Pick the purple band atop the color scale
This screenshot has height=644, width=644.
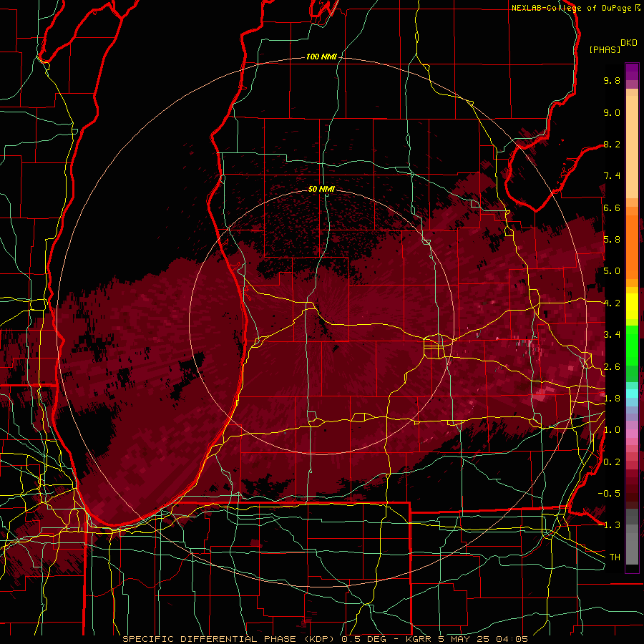click(x=632, y=72)
